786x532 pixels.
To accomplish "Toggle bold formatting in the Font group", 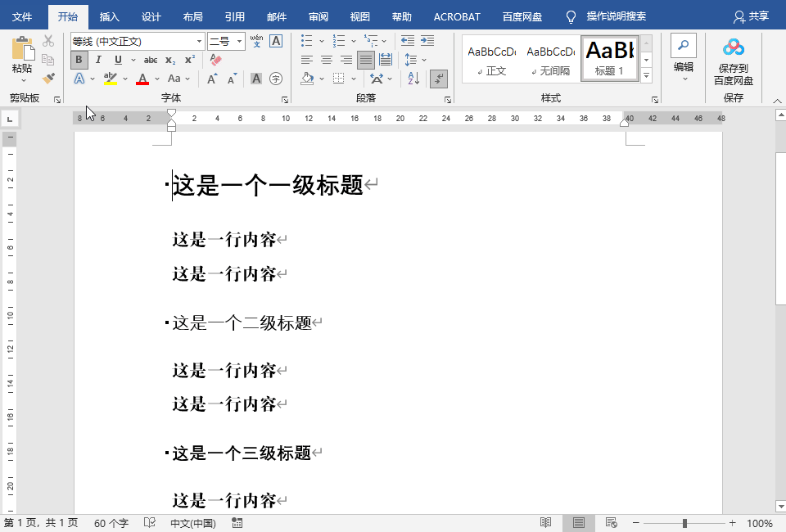I will tap(79, 60).
